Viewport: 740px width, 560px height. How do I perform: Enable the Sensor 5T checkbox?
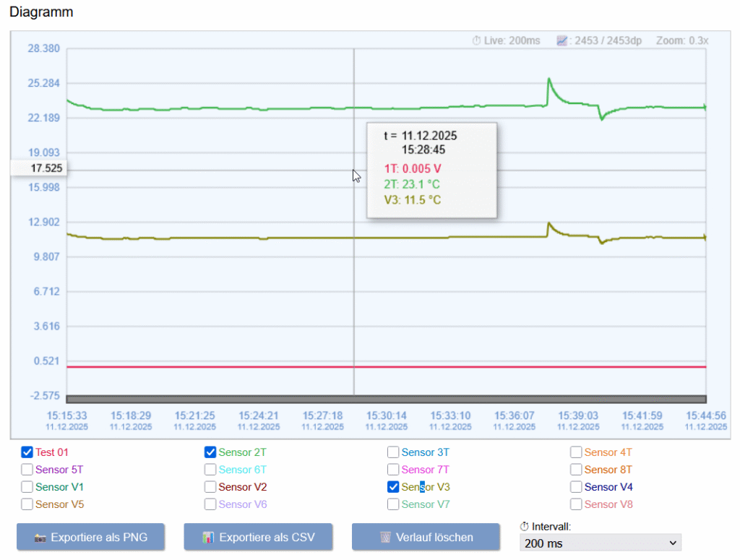click(27, 470)
